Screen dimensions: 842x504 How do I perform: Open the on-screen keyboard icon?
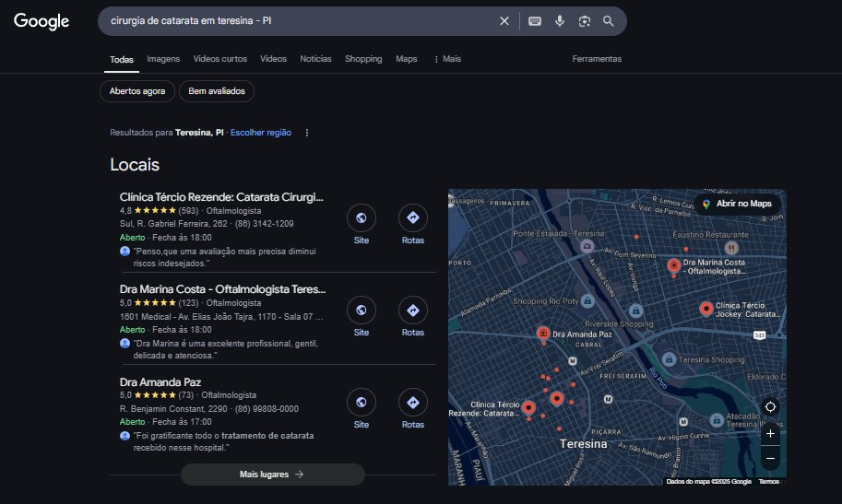(535, 21)
